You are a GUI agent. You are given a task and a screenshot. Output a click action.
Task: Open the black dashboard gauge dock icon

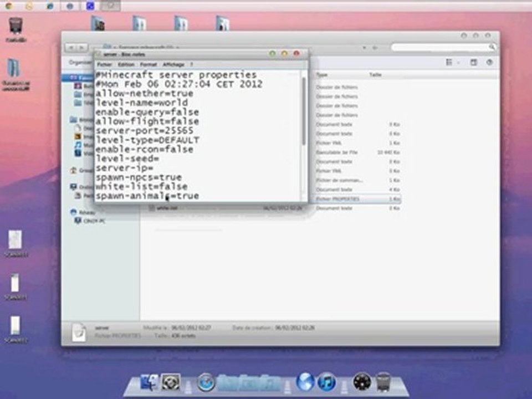pyautogui.click(x=362, y=382)
